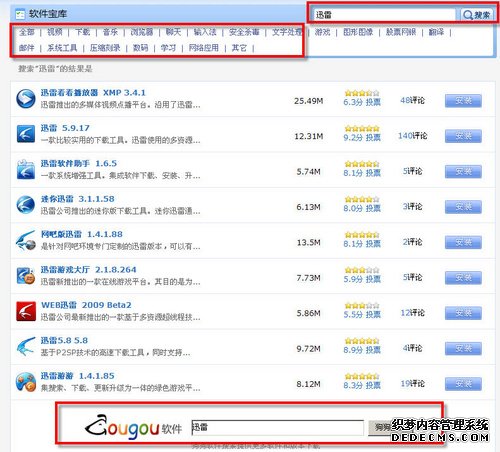Select the 网络应用 category
Screen dimensions: 500x452
tap(204, 48)
